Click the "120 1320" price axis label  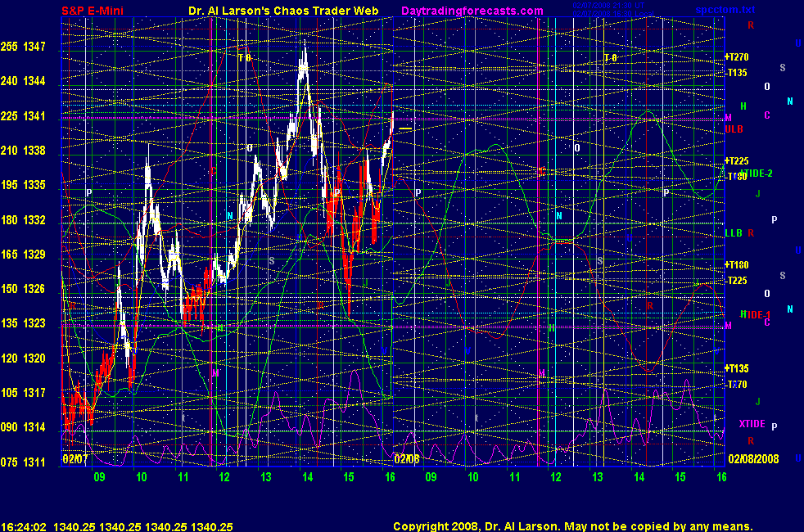[23, 358]
